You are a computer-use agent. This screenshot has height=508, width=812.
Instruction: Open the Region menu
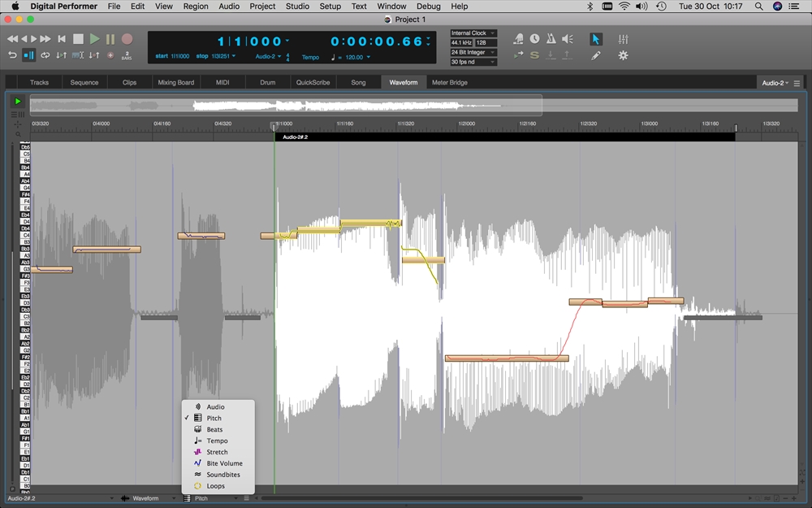click(196, 7)
